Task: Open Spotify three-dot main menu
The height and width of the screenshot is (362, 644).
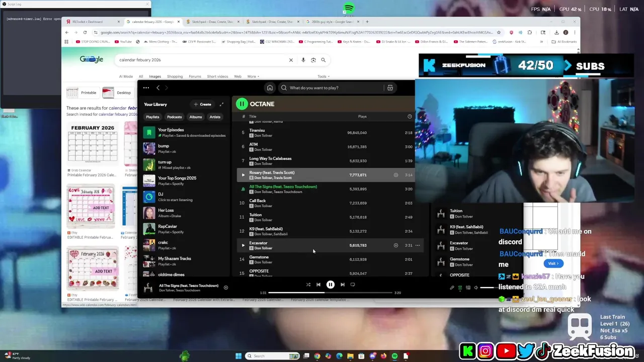Action: coord(146,88)
